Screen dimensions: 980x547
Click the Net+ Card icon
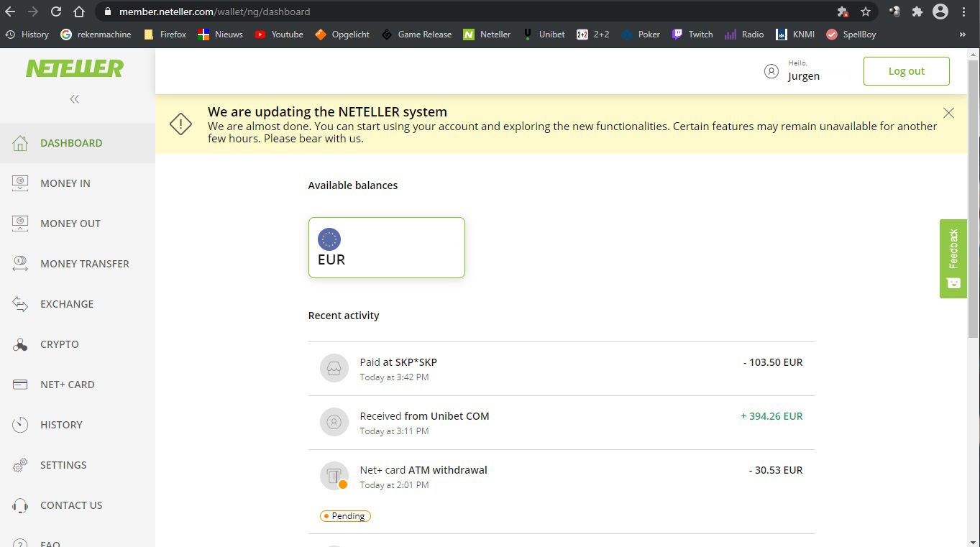pyautogui.click(x=20, y=385)
